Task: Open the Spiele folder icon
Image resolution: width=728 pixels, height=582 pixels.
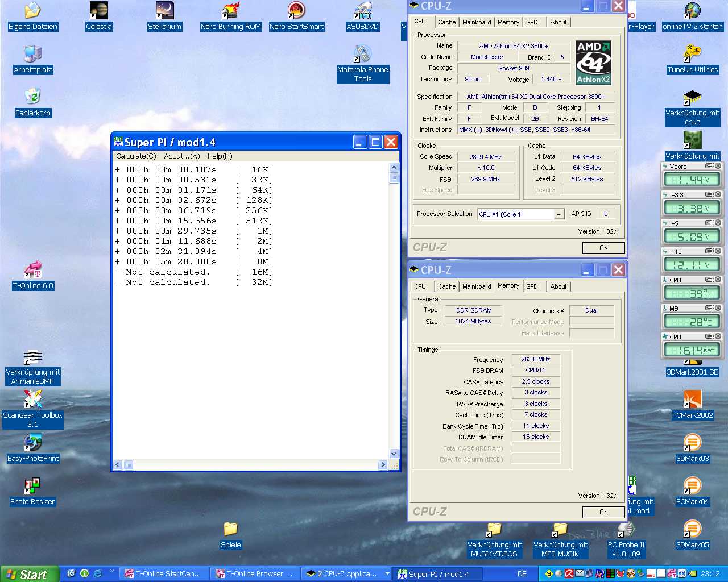Action: (x=230, y=535)
